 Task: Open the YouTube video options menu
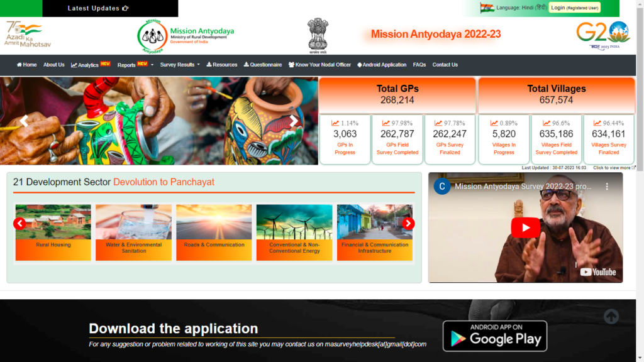click(x=607, y=186)
